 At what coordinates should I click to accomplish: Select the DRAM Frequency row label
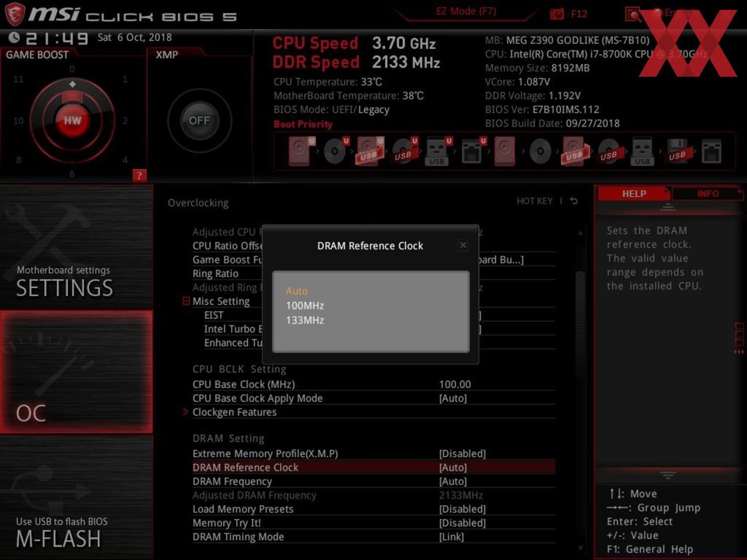coord(232,481)
